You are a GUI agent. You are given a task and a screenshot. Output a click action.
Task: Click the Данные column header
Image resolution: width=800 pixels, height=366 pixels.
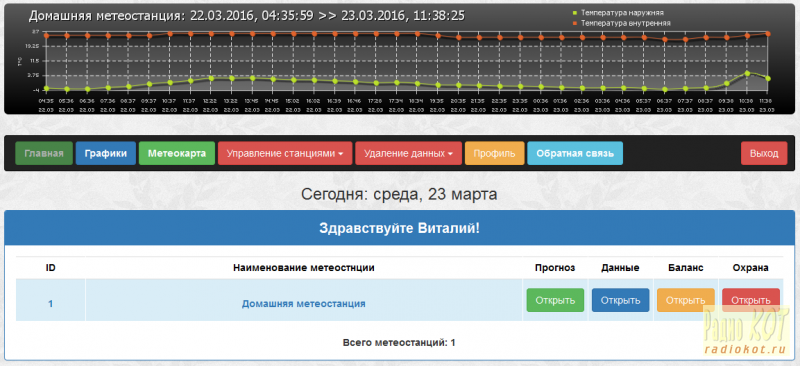tap(620, 268)
